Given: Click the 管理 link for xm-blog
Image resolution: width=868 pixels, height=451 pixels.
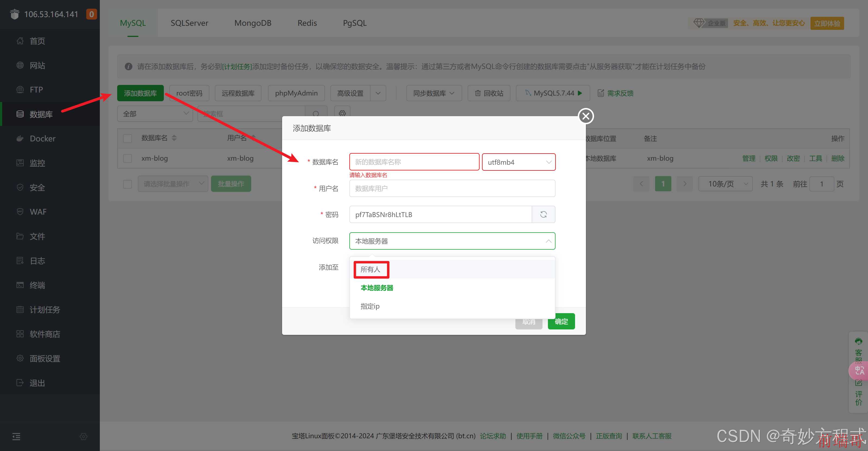Looking at the screenshot, I should [x=749, y=158].
